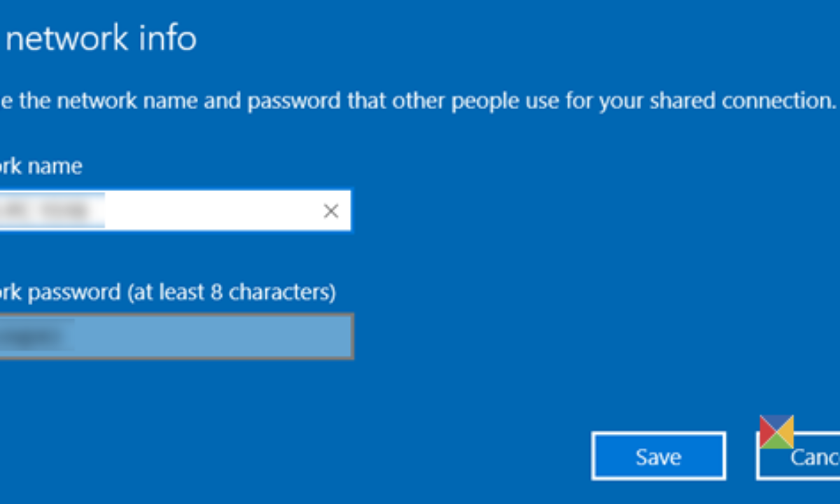This screenshot has width=840, height=504.
Task: Click the Cancel button
Action: click(805, 456)
